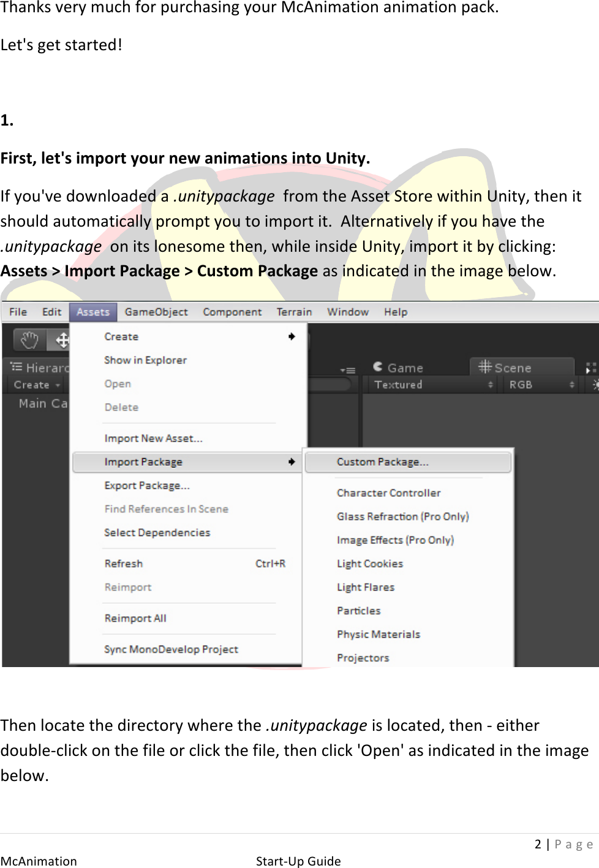Open the Help menu
The height and width of the screenshot is (868, 599).
(x=396, y=312)
